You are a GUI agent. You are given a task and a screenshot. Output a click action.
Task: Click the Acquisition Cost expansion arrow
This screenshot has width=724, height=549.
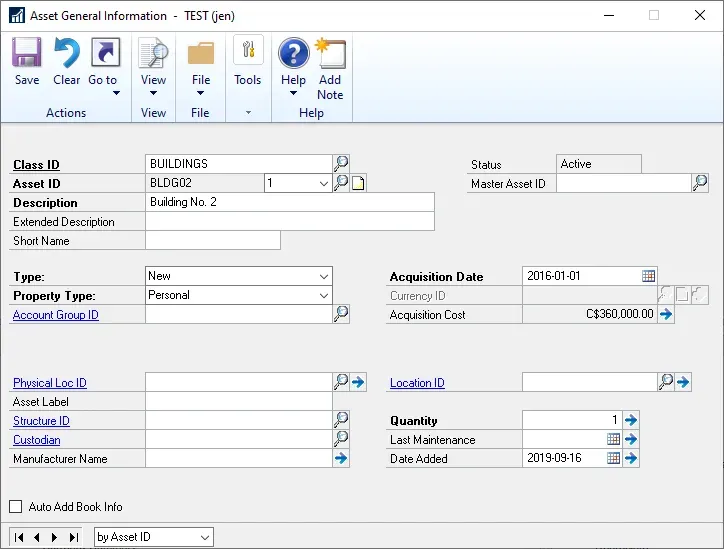[x=667, y=315]
